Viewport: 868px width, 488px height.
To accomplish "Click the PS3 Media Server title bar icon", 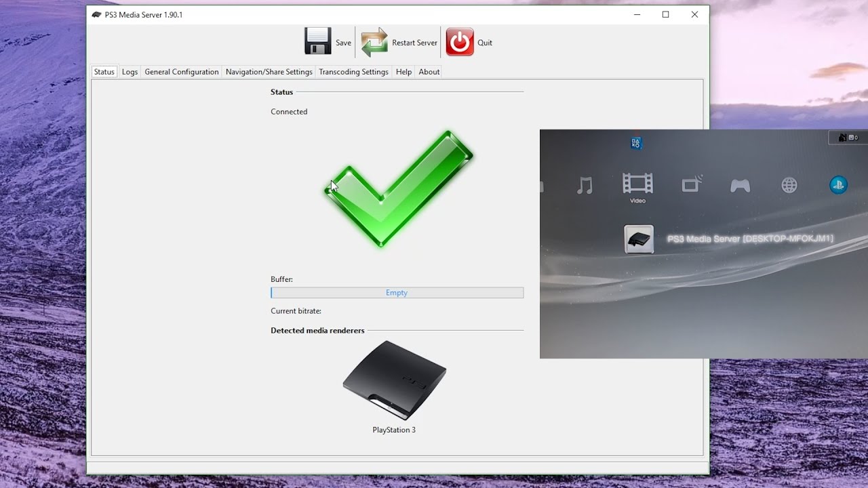I will [x=97, y=15].
